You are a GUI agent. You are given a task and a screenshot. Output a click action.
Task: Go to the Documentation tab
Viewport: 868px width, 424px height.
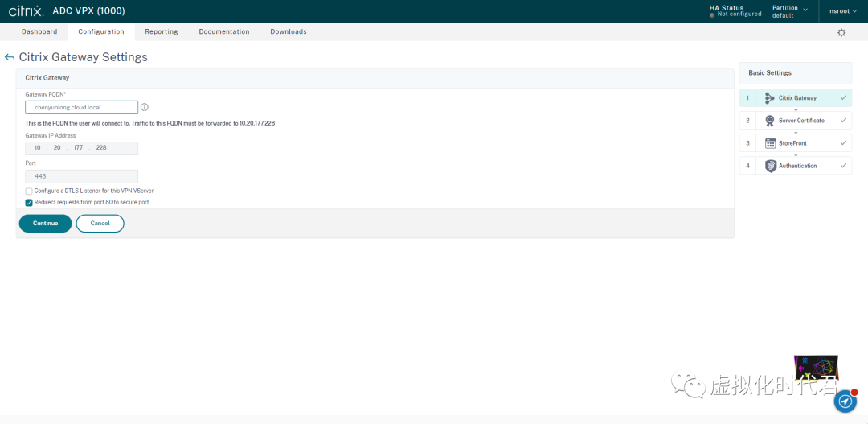pyautogui.click(x=223, y=31)
